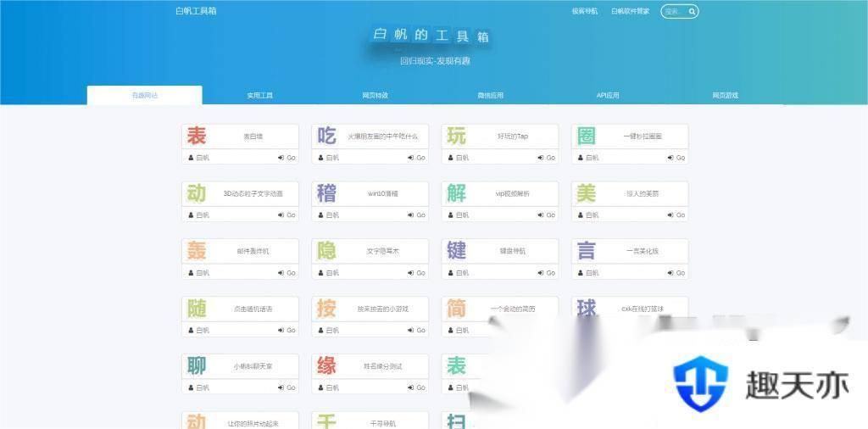Click the user icon in 键盘导航 card
The height and width of the screenshot is (429, 868).
451,273
